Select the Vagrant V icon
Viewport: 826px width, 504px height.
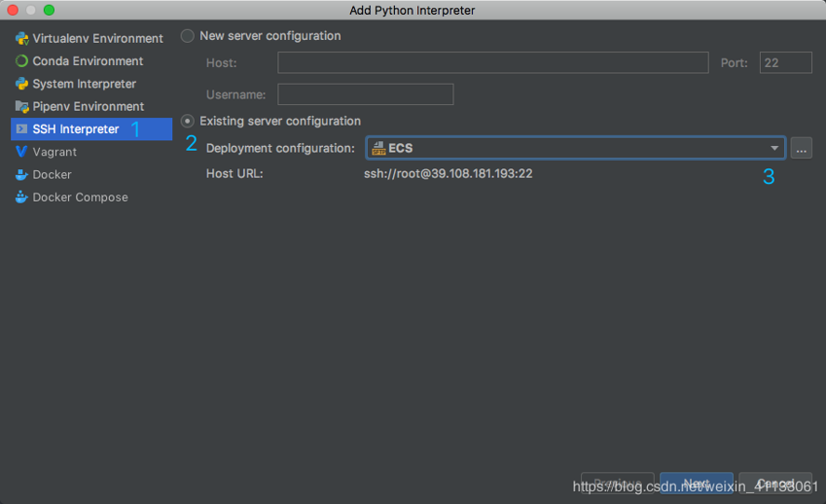click(x=21, y=152)
